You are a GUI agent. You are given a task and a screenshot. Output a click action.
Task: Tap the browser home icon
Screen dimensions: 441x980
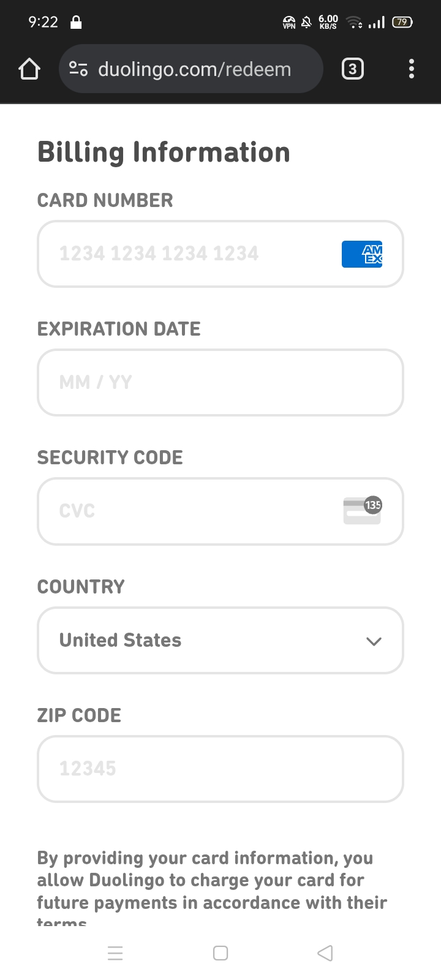tap(29, 69)
